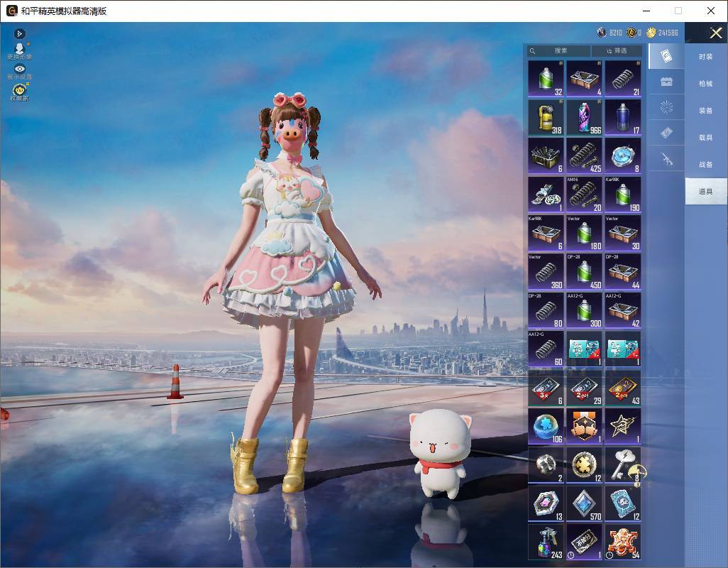Select the blue diamond item with 570
728x568 pixels.
(585, 503)
